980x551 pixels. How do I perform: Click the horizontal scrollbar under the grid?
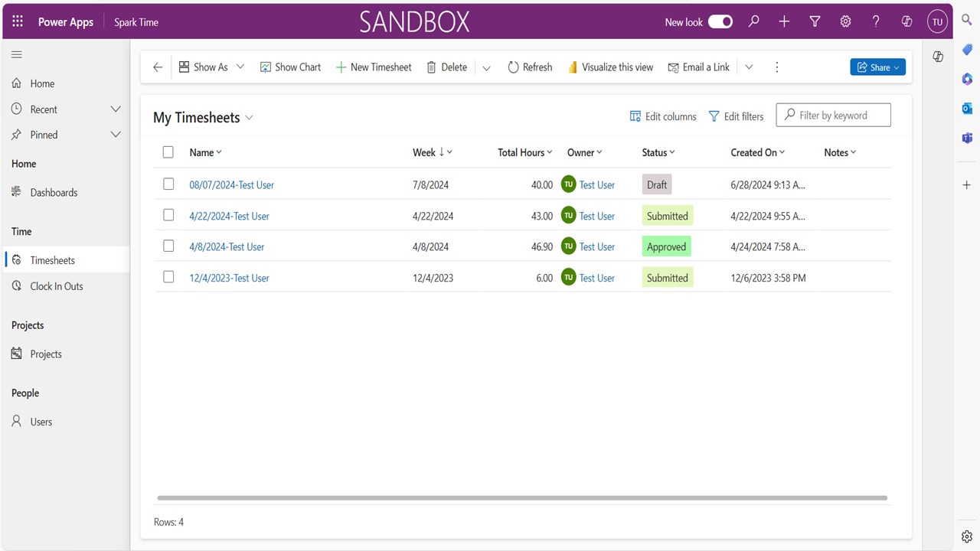(521, 498)
